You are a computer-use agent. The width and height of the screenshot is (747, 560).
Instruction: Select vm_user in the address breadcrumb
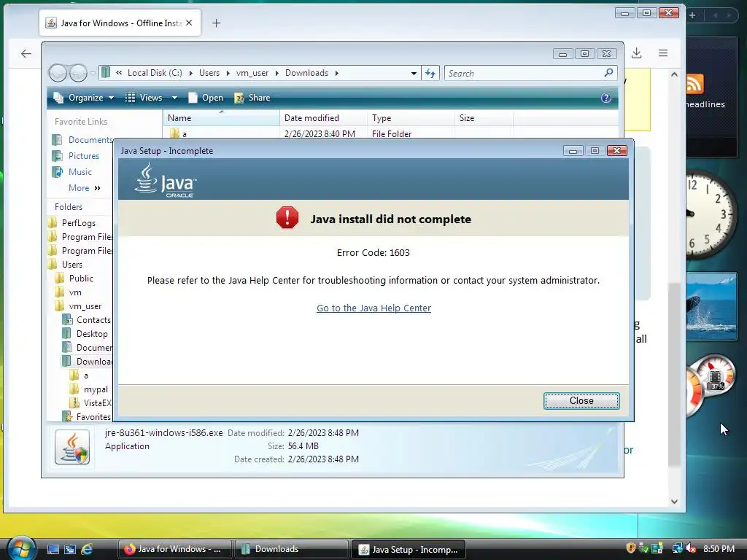252,73
